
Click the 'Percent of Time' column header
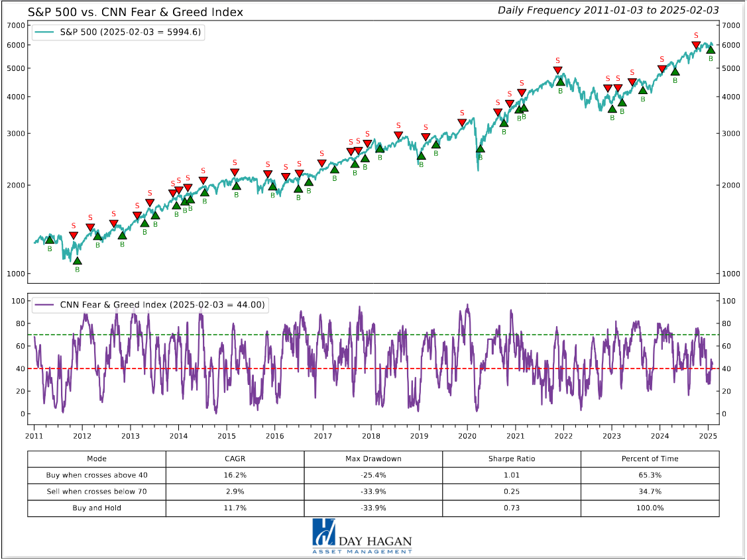point(650,459)
